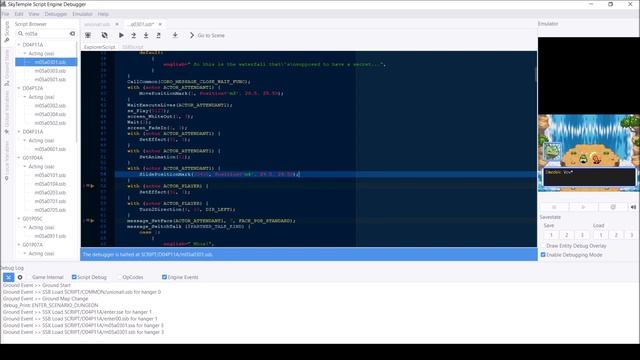Click the Go to Scene button

point(207,36)
